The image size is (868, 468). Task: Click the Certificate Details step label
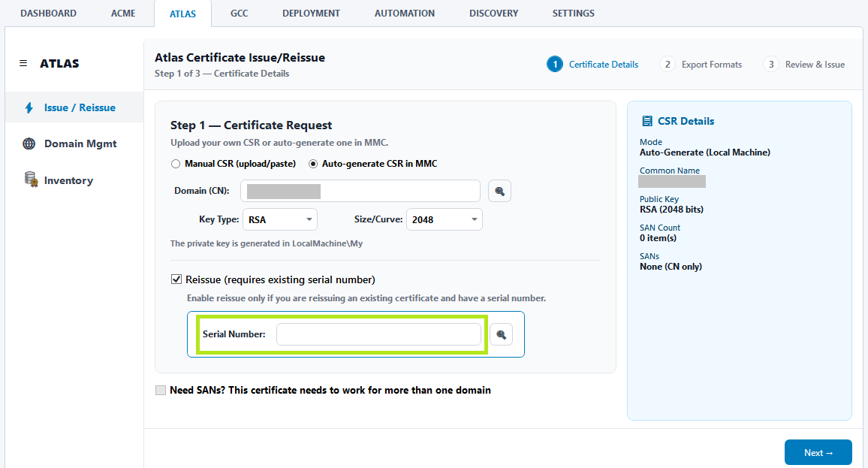point(604,65)
